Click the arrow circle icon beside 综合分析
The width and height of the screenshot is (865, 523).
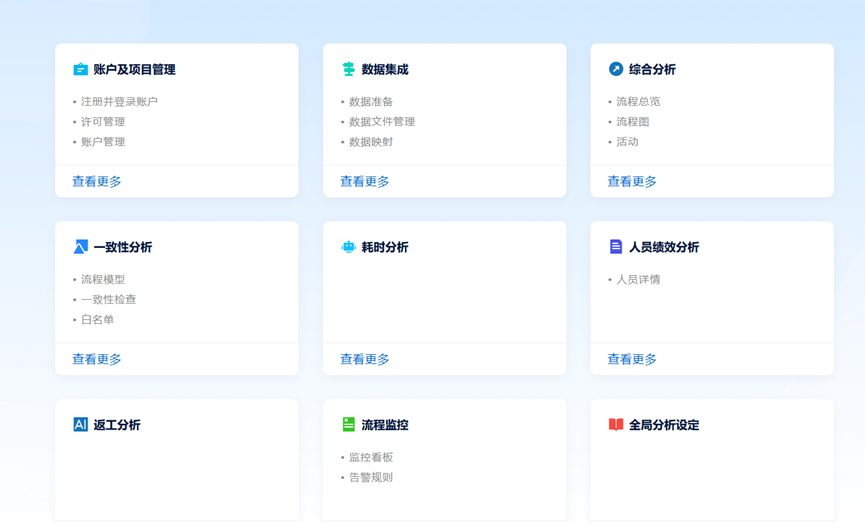point(616,69)
